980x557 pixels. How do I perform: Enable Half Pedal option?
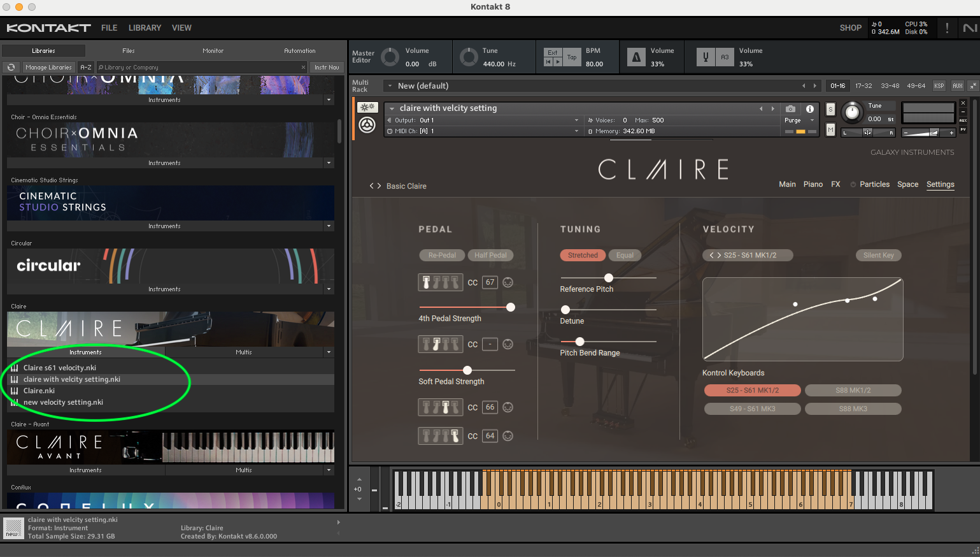click(x=490, y=255)
